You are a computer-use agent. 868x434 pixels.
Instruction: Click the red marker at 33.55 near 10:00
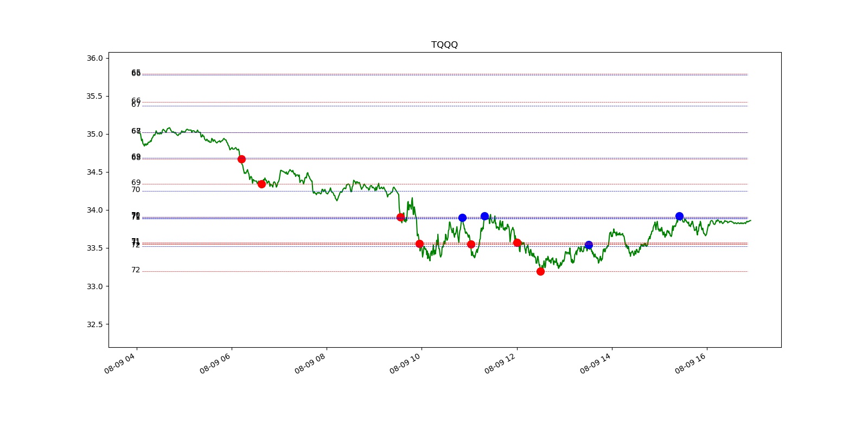coord(419,244)
